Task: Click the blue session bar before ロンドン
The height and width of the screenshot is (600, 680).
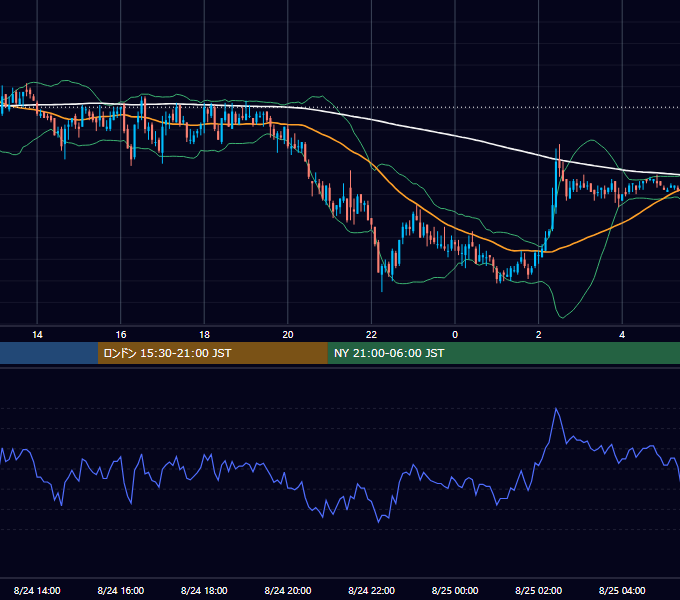Action: click(49, 353)
